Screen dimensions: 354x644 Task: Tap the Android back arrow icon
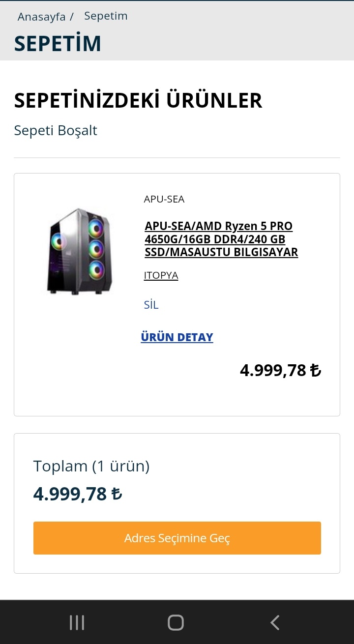(x=275, y=622)
